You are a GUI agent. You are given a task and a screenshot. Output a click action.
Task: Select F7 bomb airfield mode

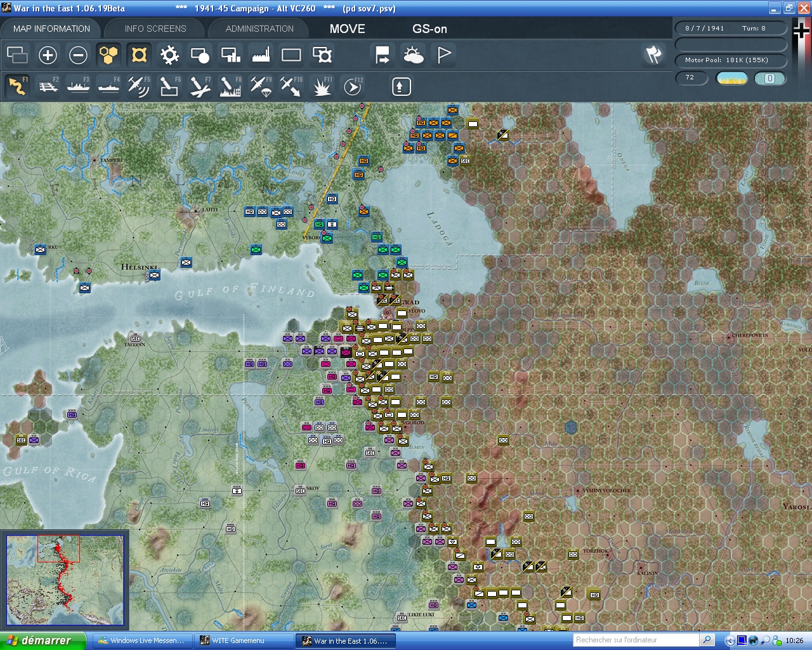(200, 86)
